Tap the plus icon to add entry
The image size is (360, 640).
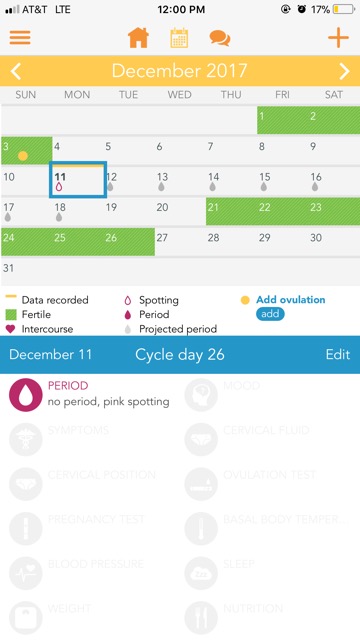[338, 38]
